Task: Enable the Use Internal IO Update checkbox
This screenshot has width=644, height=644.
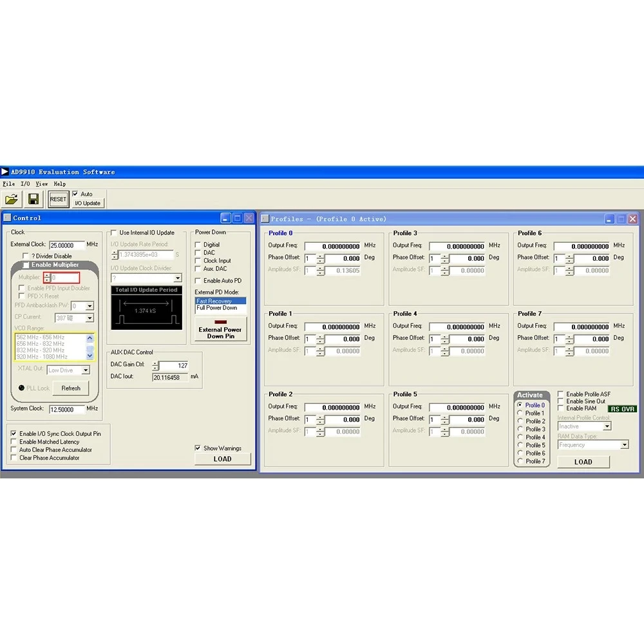Action: 114,232
